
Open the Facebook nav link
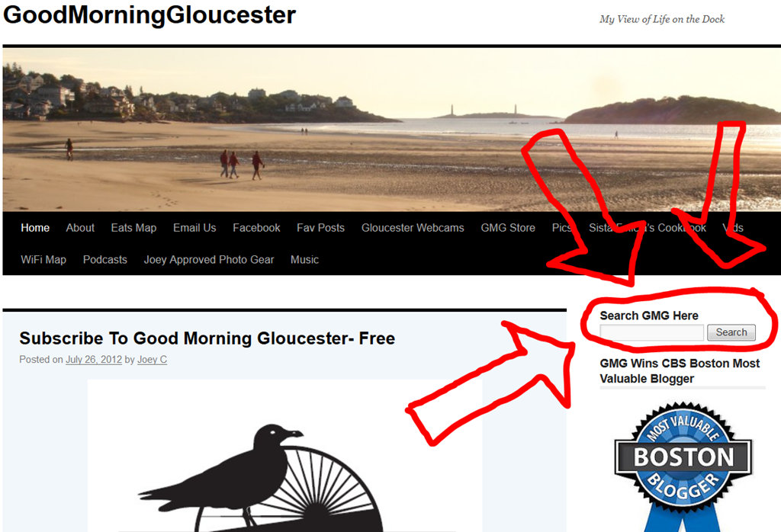click(x=256, y=228)
